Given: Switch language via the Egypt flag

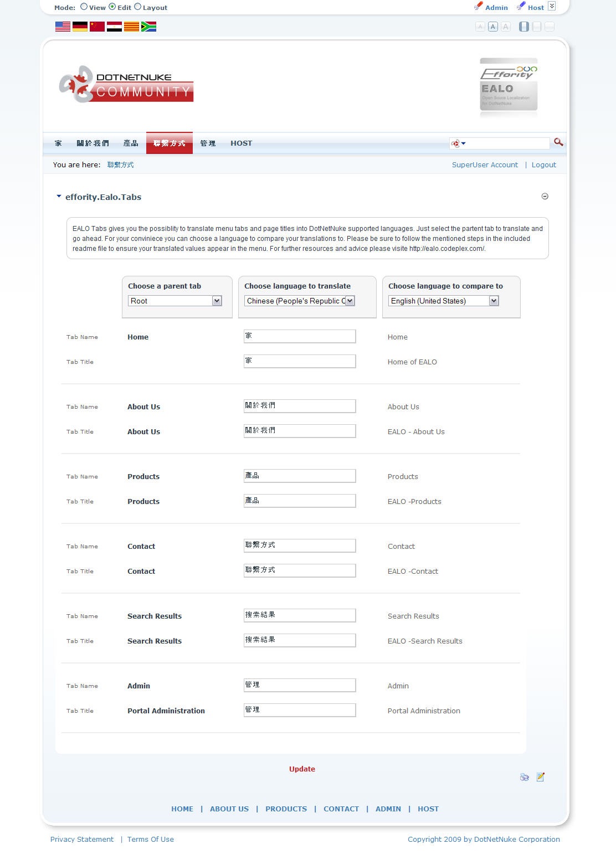Looking at the screenshot, I should pyautogui.click(x=114, y=27).
